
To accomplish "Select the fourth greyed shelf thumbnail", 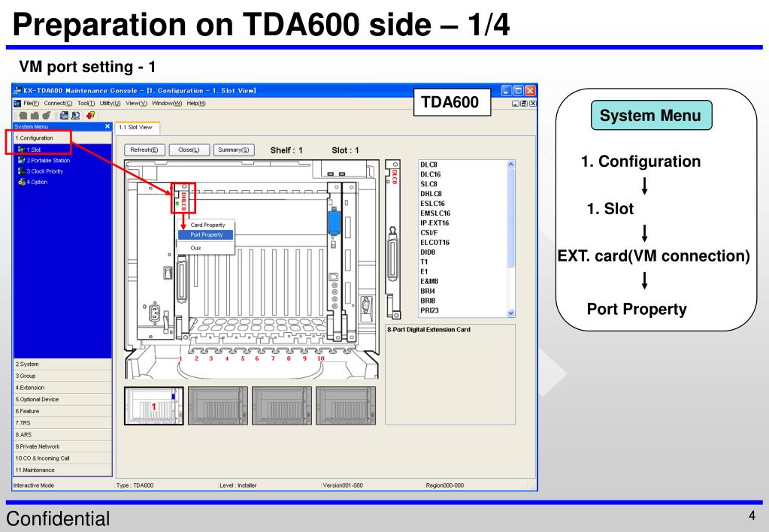I will click(346, 406).
